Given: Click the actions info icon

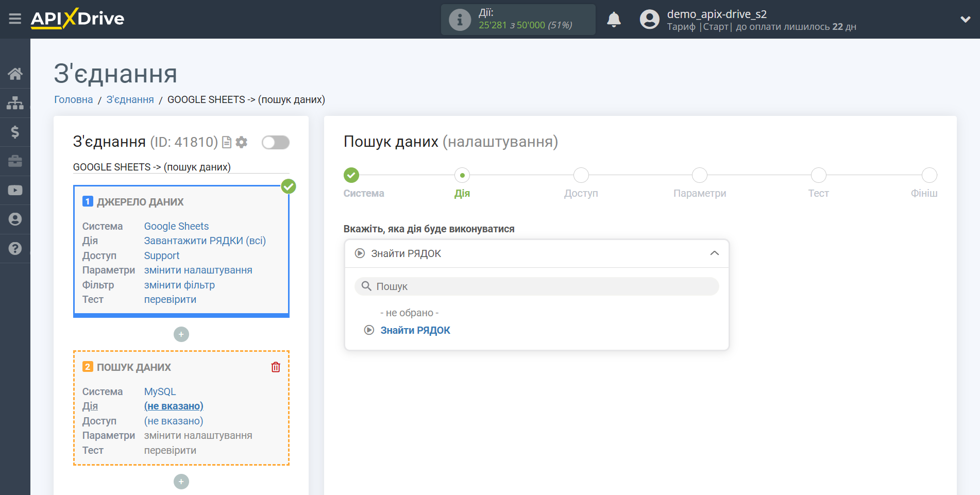Looking at the screenshot, I should click(x=460, y=20).
